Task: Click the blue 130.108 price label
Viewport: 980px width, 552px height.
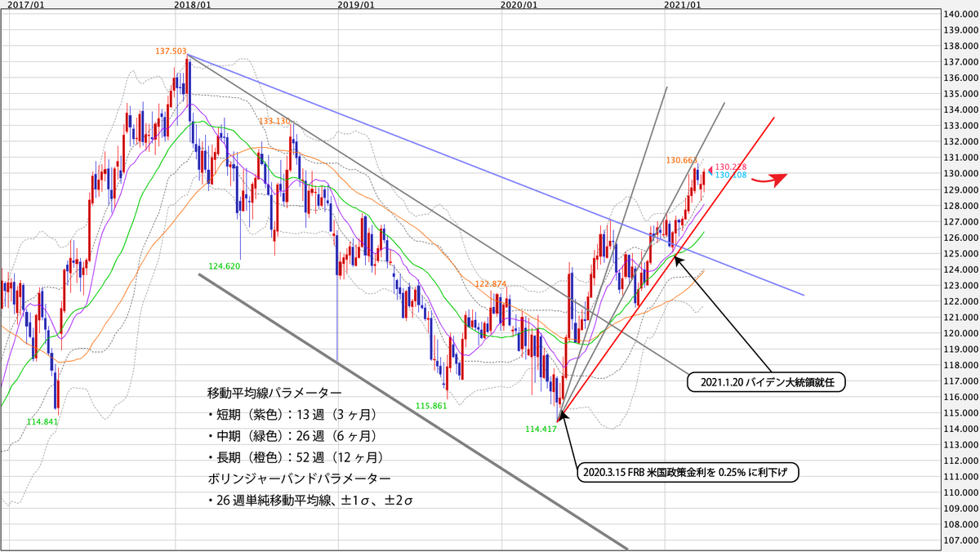Action: [x=731, y=175]
